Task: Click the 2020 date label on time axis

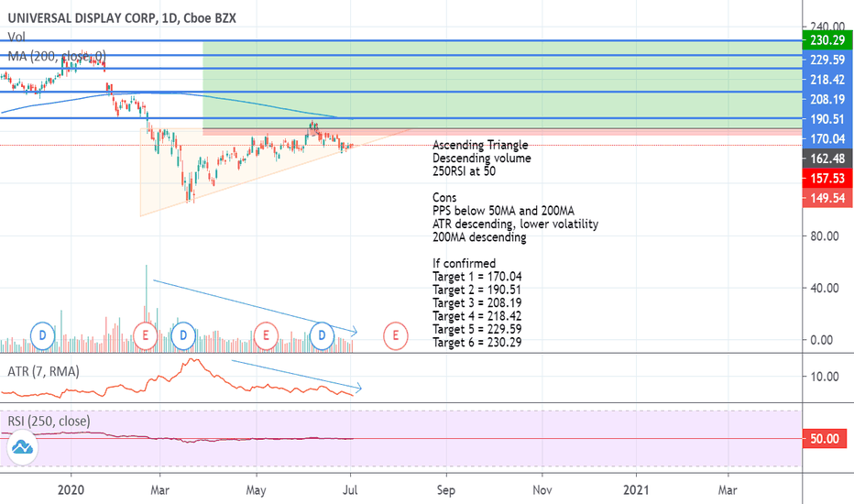Action: coord(71,490)
